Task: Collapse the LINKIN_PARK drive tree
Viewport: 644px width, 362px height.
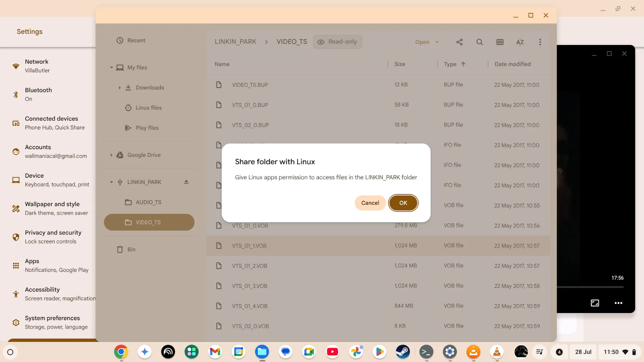Action: click(111, 182)
